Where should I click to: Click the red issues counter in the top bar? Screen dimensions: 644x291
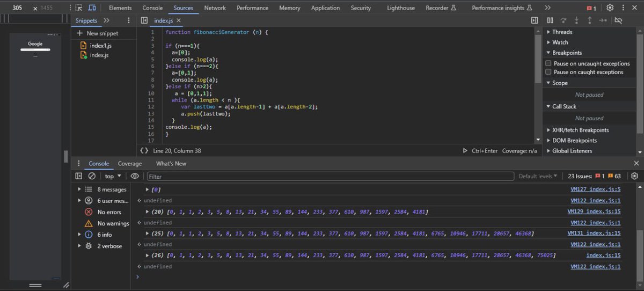pyautogui.click(x=591, y=8)
